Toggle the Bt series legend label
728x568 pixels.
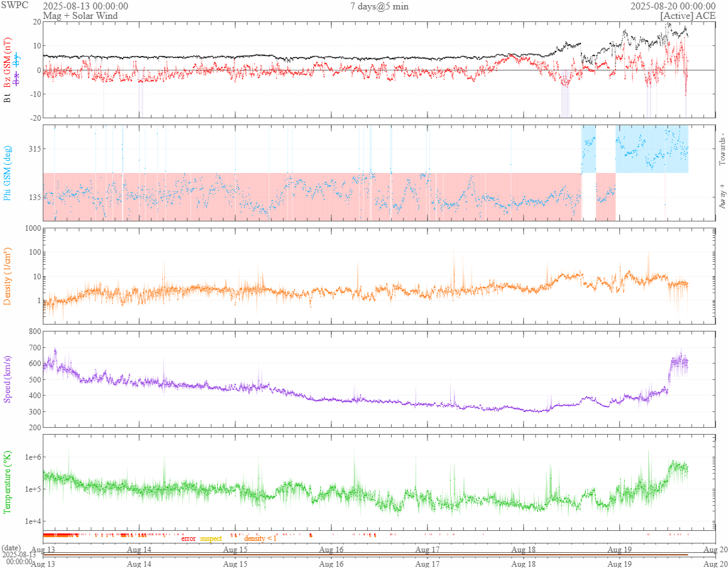[x=7, y=98]
